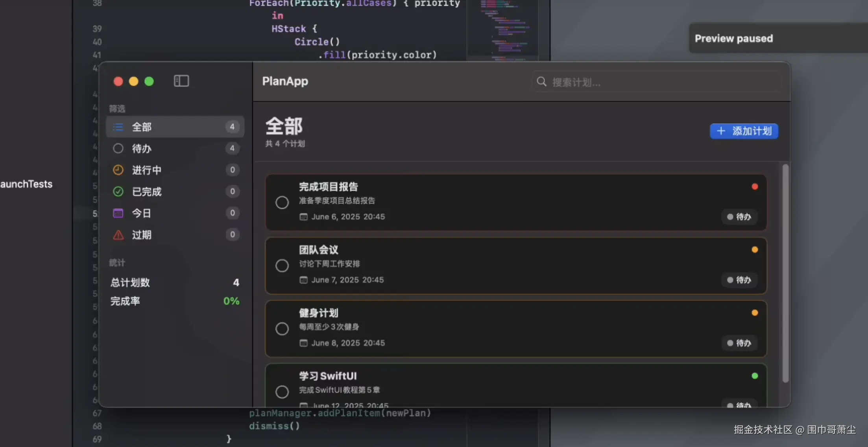Click the magnifying glass search icon

[542, 81]
